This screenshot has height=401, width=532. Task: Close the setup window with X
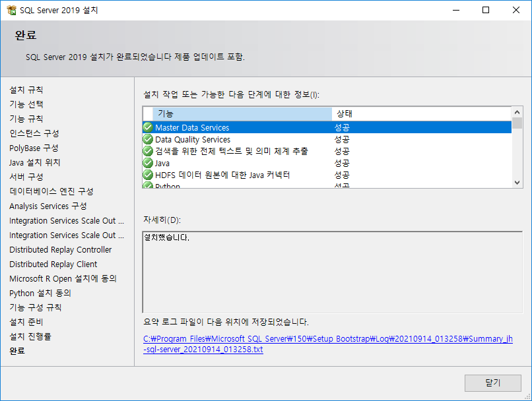coord(516,10)
